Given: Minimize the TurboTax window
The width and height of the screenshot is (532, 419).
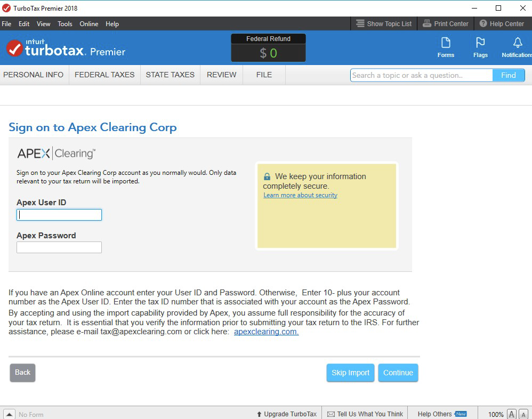Looking at the screenshot, I should pyautogui.click(x=474, y=8).
